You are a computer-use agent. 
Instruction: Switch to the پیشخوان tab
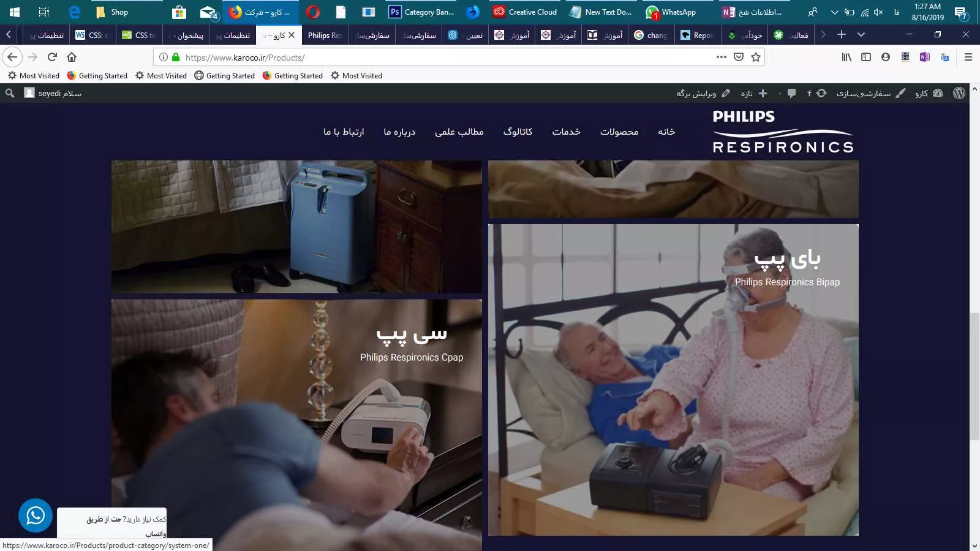pyautogui.click(x=186, y=35)
